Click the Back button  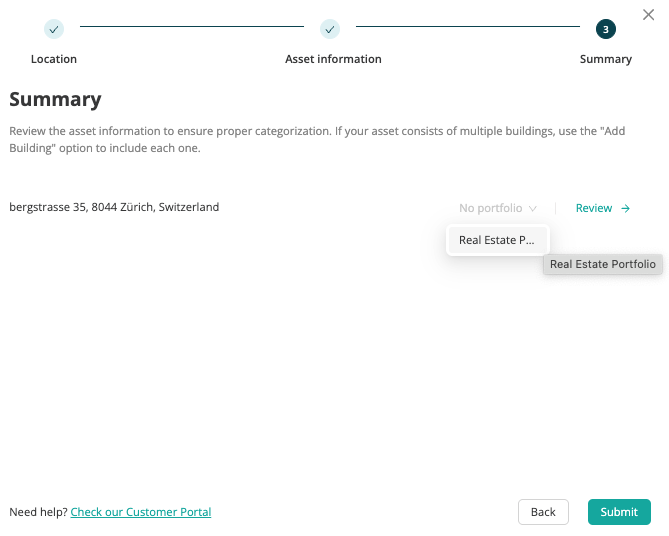coord(543,512)
